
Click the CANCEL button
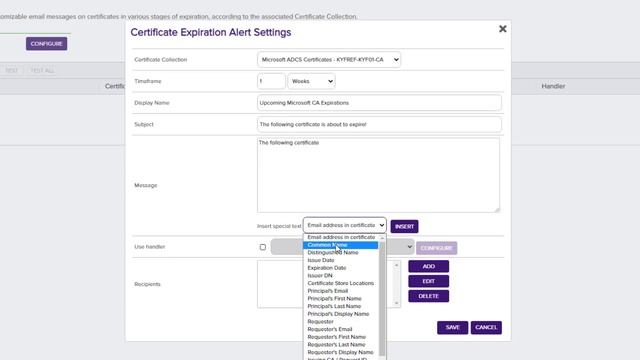[x=486, y=328]
